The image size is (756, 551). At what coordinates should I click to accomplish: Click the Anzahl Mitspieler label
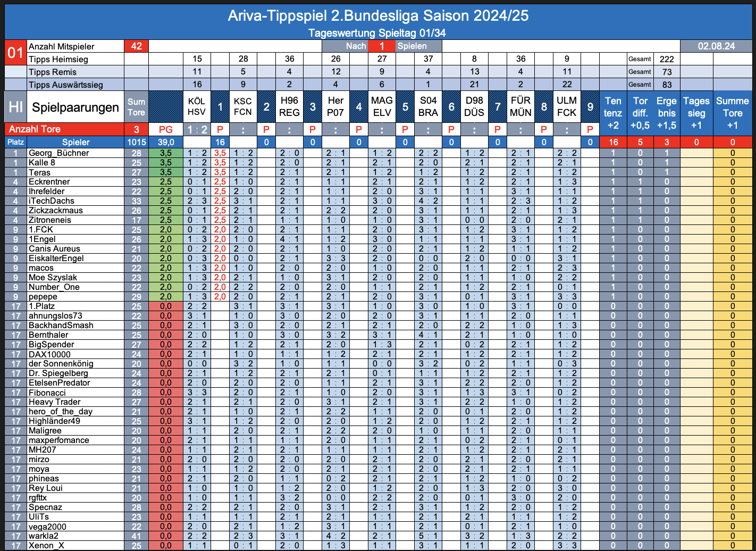[61, 47]
